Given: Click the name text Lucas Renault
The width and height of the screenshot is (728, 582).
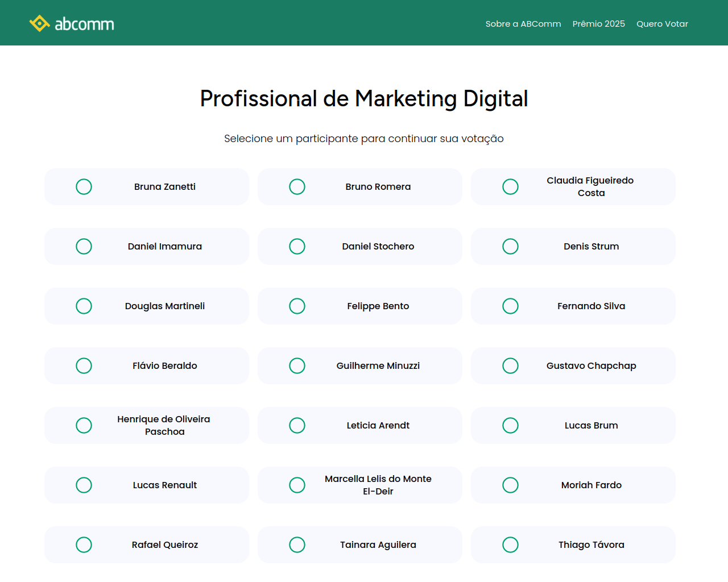Looking at the screenshot, I should point(165,485).
